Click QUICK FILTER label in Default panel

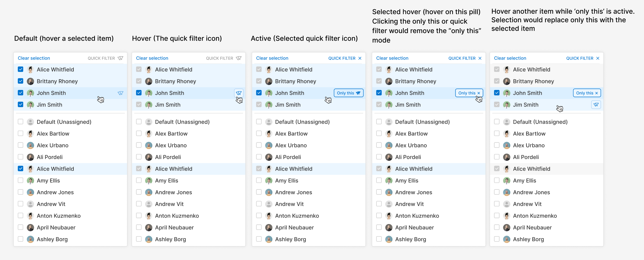click(x=101, y=58)
